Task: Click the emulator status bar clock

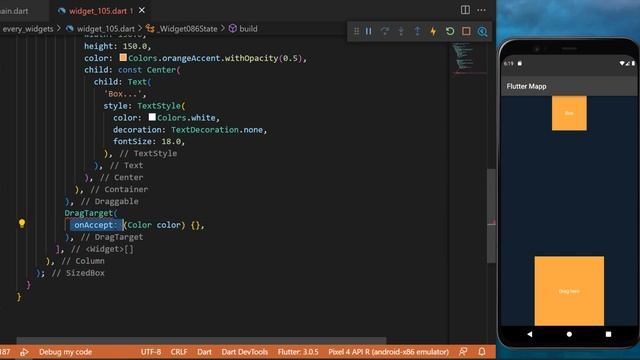Action: 509,63
